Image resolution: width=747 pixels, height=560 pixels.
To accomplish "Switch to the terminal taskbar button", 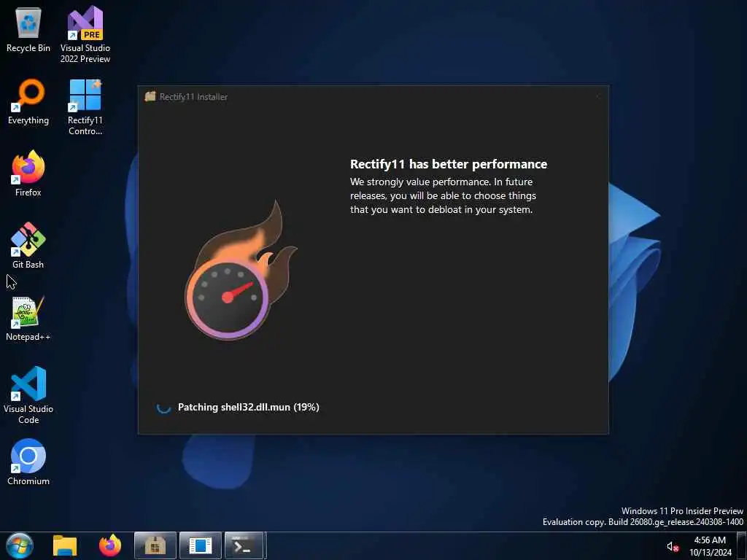I will click(x=244, y=545).
